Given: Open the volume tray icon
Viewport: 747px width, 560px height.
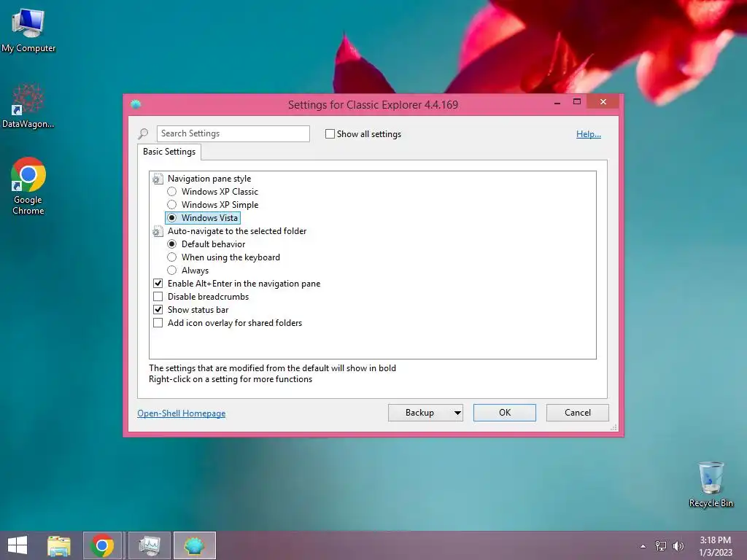Looking at the screenshot, I should [x=678, y=546].
